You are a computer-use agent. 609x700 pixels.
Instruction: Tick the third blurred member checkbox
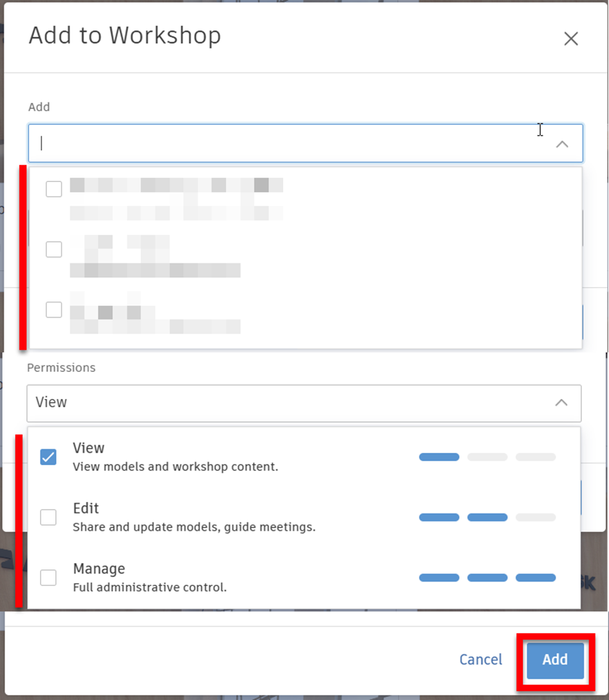pyautogui.click(x=54, y=310)
